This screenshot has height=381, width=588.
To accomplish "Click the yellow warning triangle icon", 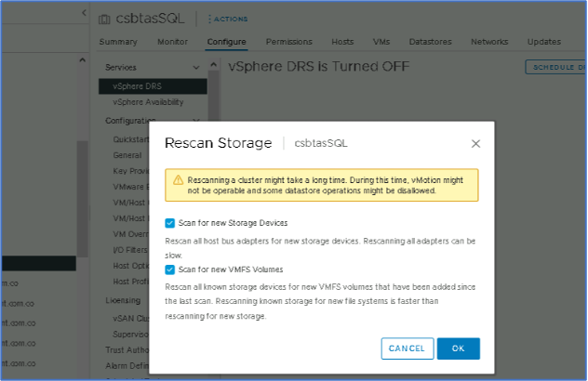I will (176, 178).
